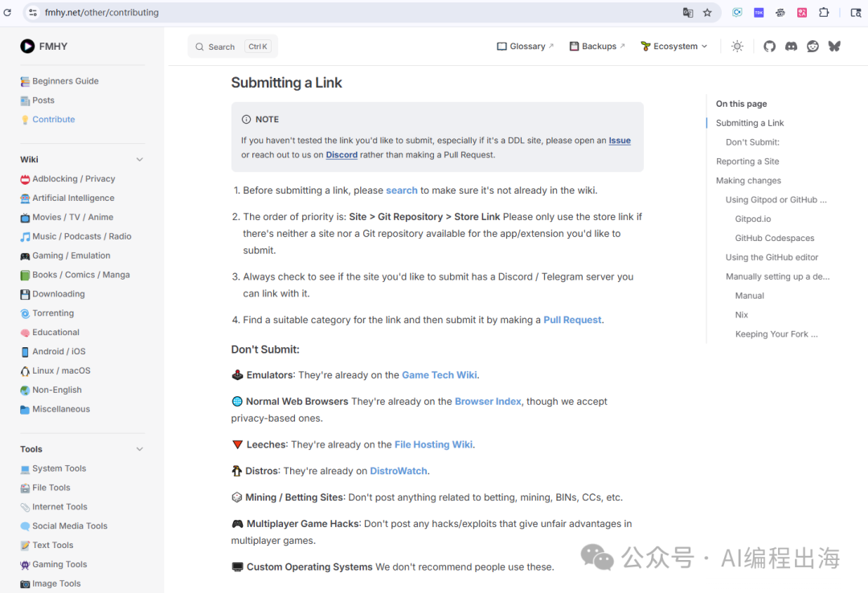
Task: Open the Backups menu item
Action: tap(597, 47)
